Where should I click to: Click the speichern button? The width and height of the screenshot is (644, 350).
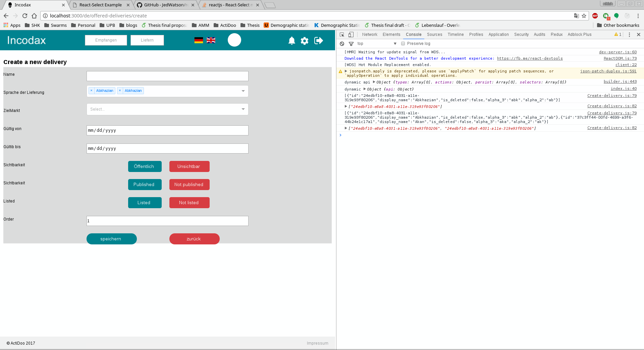tap(112, 239)
